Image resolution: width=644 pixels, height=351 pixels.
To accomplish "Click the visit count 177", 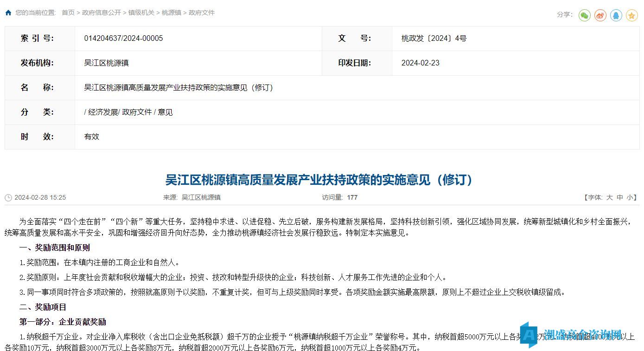I will pyautogui.click(x=352, y=197).
